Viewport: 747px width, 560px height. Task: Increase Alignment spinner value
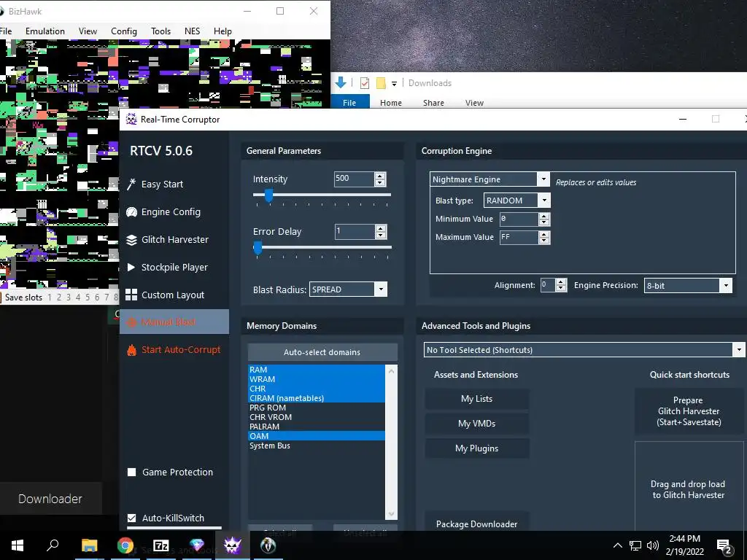click(x=561, y=282)
